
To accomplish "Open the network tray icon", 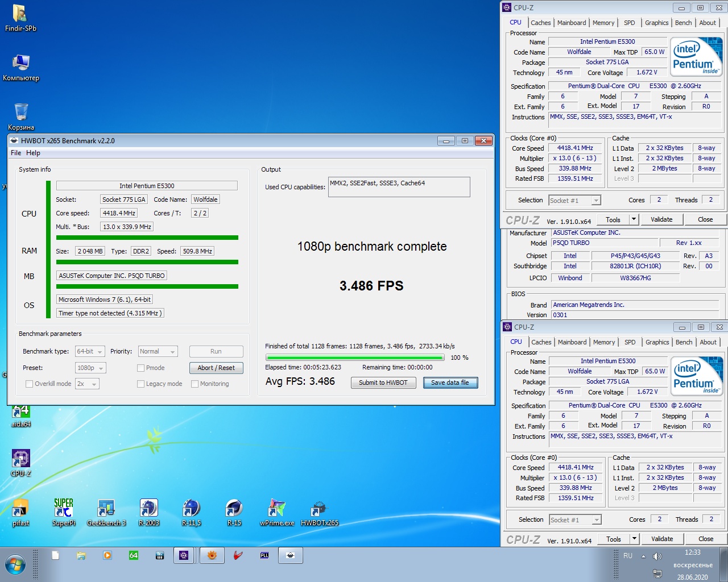I will (x=657, y=573).
